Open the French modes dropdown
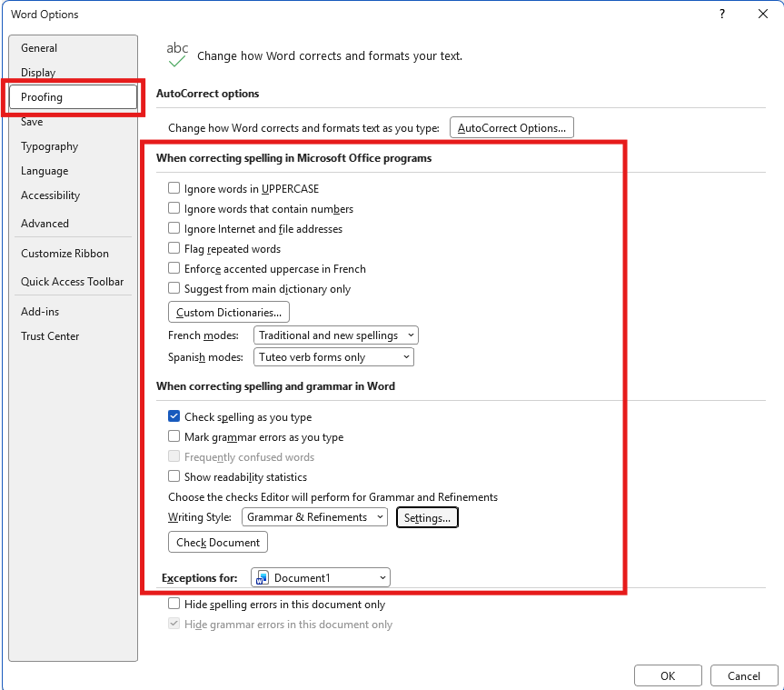 pos(335,335)
